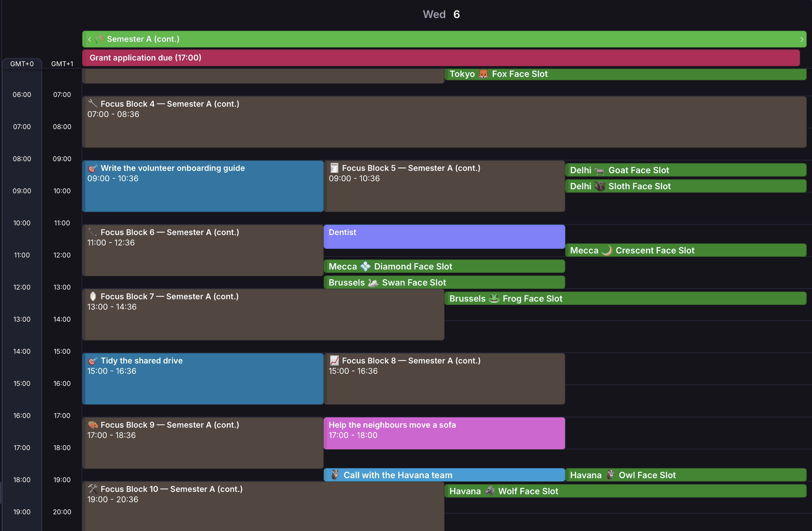
Task: Click the Havana Wolf Face Slot label
Action: tap(503, 491)
